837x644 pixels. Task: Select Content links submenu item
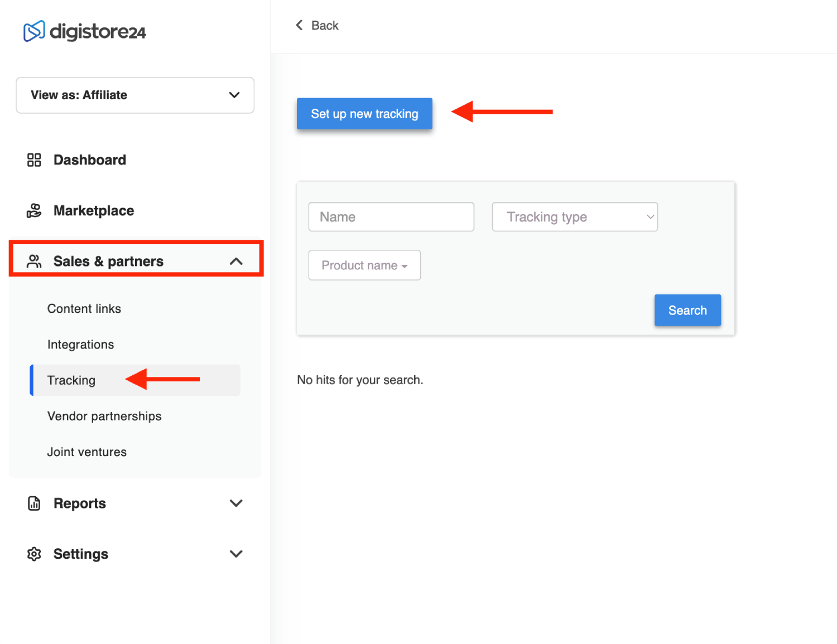click(x=84, y=309)
